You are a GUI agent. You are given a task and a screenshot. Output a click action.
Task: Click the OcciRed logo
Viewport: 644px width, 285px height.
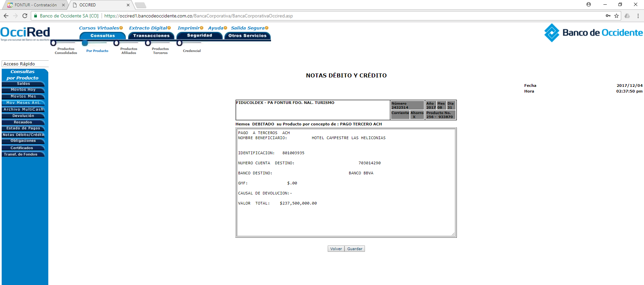(x=25, y=33)
